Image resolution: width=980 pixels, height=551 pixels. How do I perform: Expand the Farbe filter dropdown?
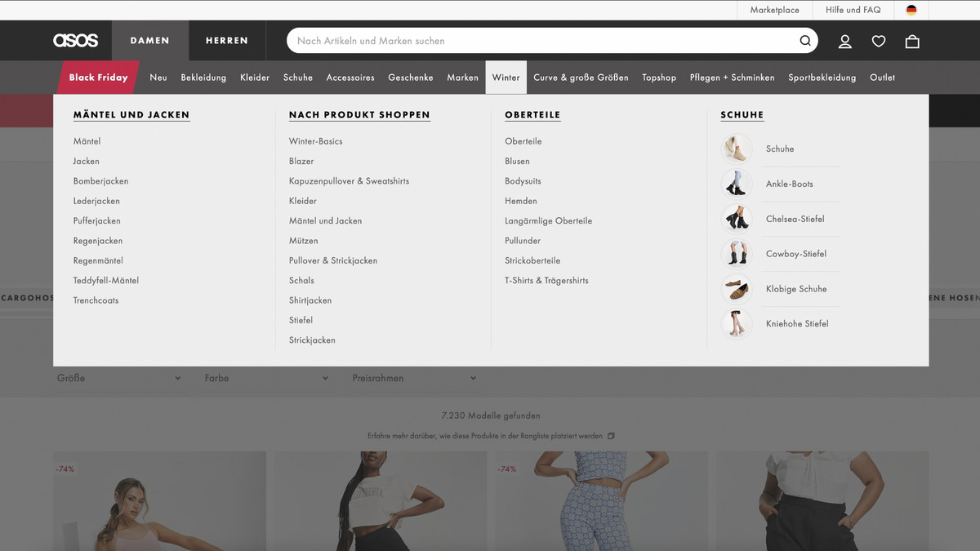(266, 378)
